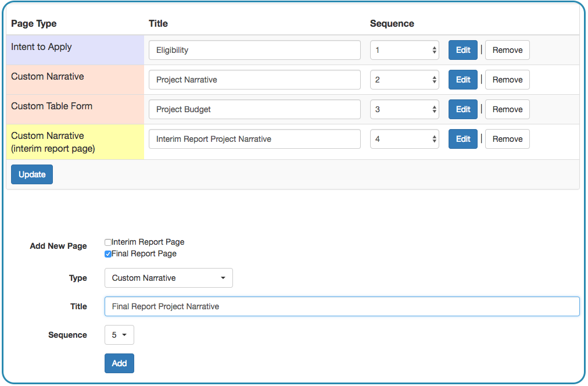Open sequence selector for Project Budget row
The height and width of the screenshot is (386, 588).
(x=404, y=109)
